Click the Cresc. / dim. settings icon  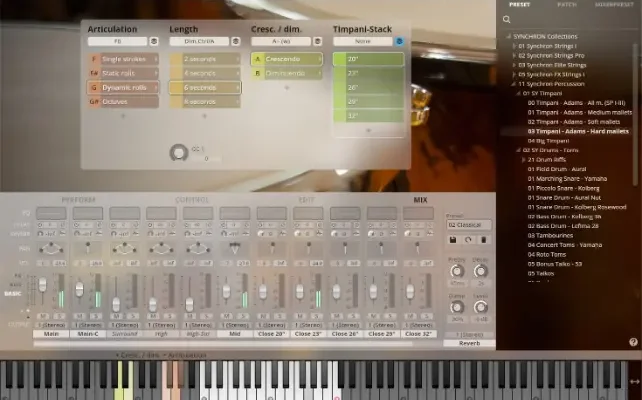[318, 42]
